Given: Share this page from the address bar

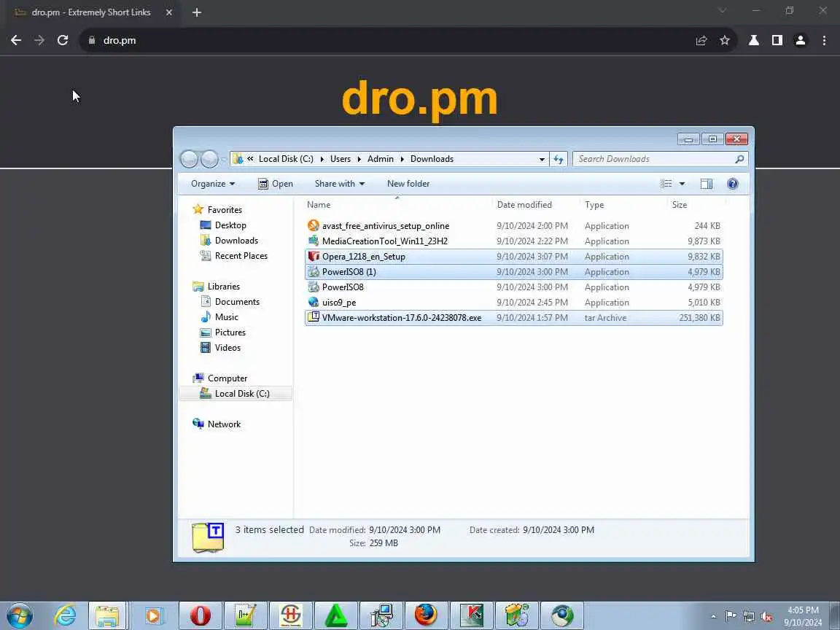Looking at the screenshot, I should [x=701, y=40].
